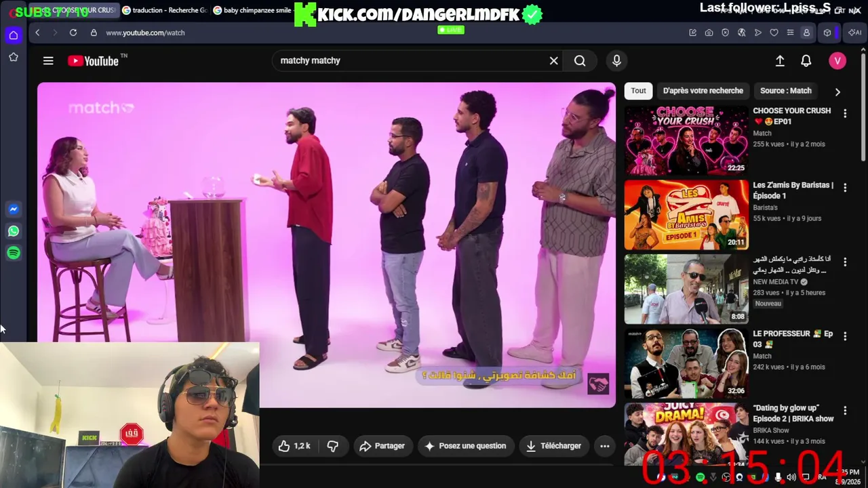Open the taskbar volume speaker icon

pos(791,478)
